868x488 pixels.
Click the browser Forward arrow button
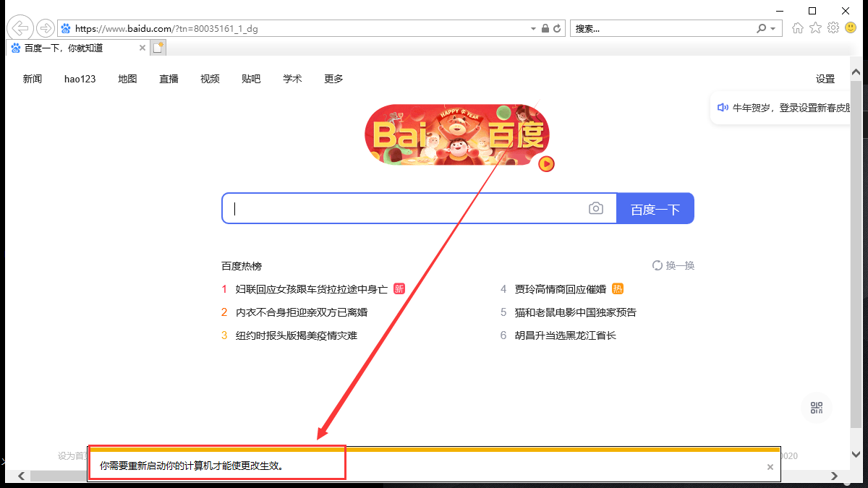(x=46, y=28)
